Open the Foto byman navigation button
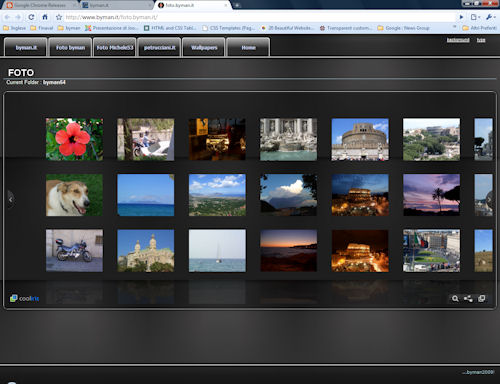This screenshot has width=500, height=384. coord(70,47)
